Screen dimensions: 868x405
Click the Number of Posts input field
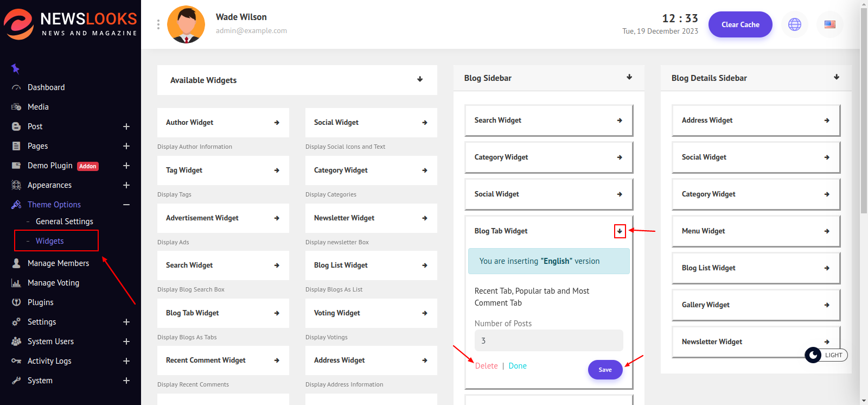tap(548, 341)
